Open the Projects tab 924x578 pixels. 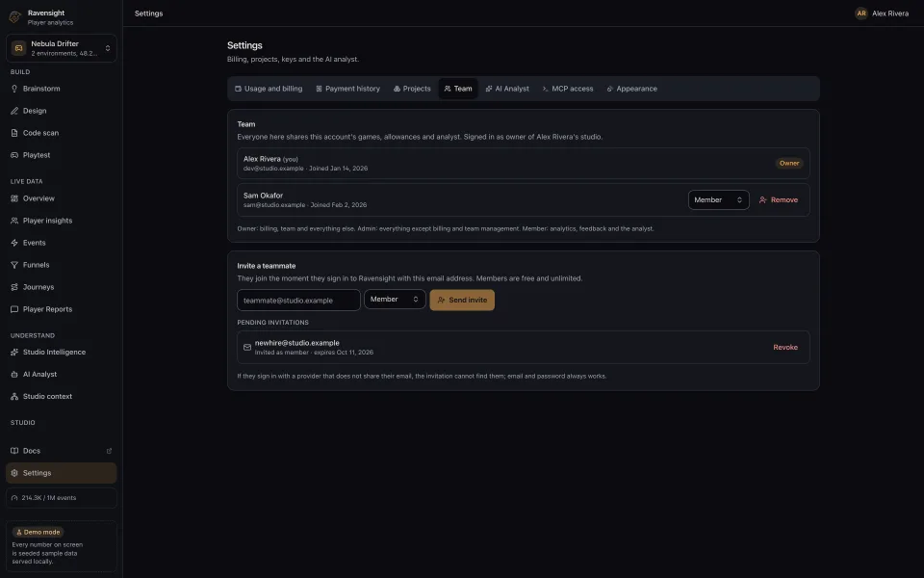[x=412, y=89]
